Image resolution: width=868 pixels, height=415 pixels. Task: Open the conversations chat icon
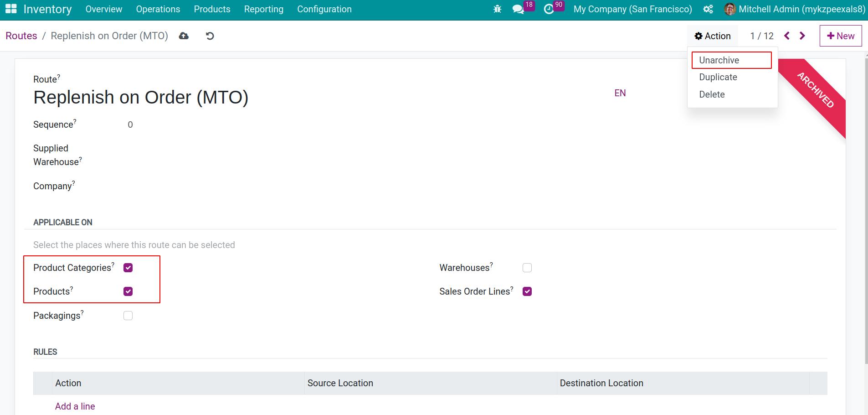518,9
